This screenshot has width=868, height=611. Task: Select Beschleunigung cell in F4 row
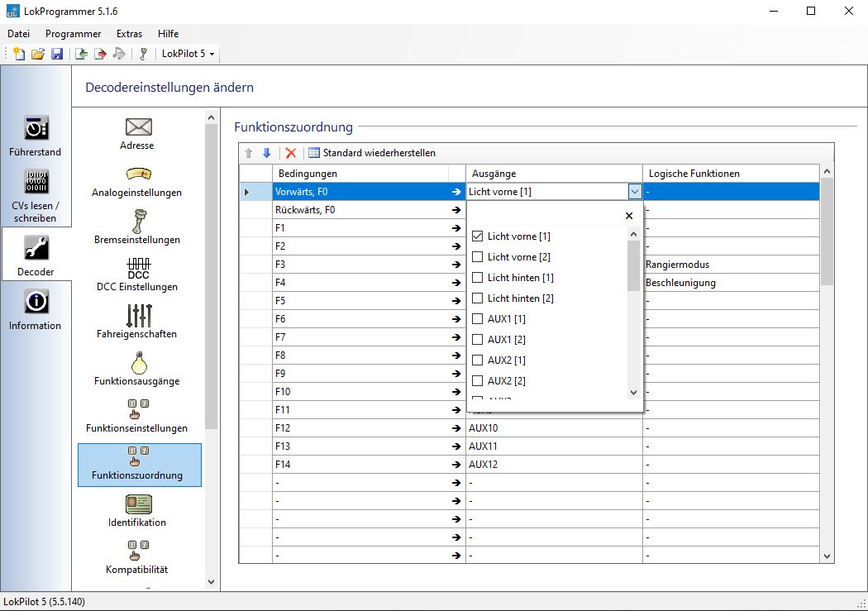pyautogui.click(x=731, y=283)
